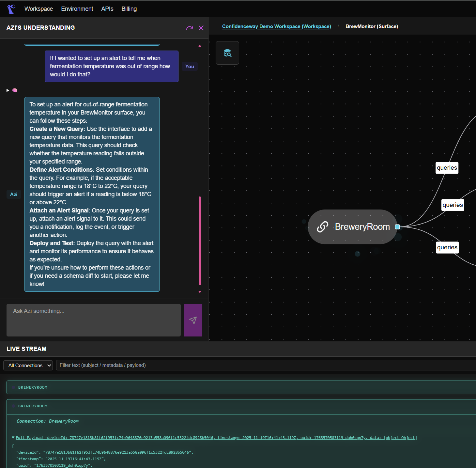The width and height of the screenshot is (476, 468).
Task: Go to the APIs menu
Action: point(107,9)
